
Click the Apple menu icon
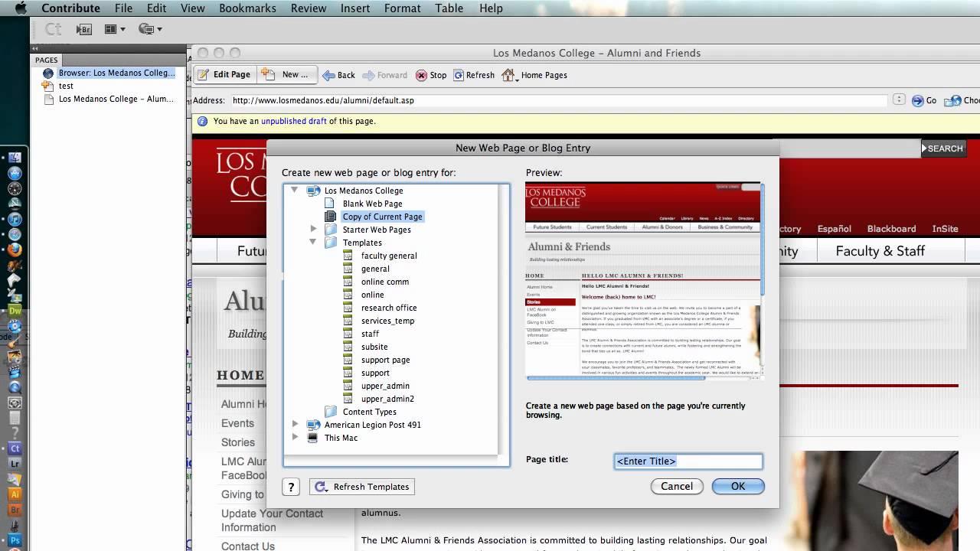click(20, 8)
